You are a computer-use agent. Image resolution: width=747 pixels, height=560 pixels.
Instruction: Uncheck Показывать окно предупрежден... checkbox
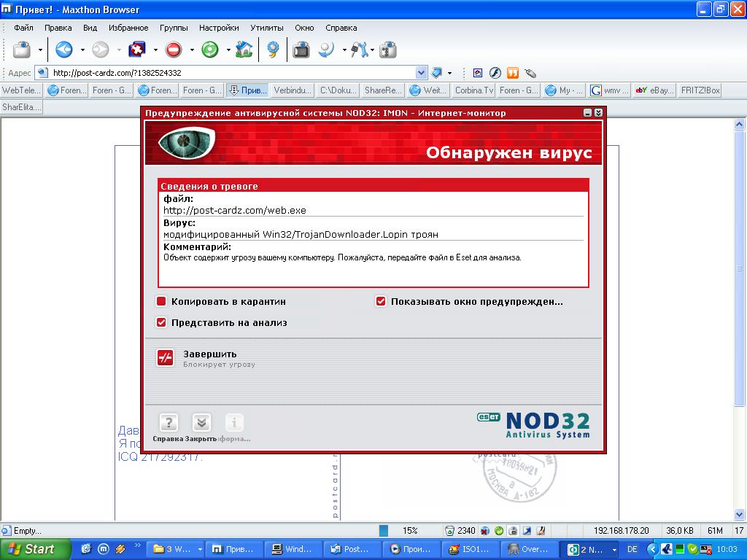point(381,301)
